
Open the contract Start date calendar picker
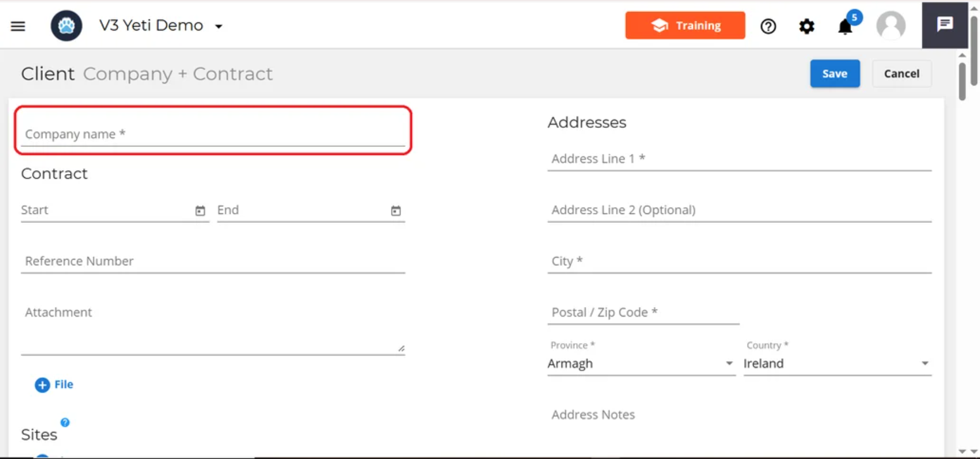(200, 211)
